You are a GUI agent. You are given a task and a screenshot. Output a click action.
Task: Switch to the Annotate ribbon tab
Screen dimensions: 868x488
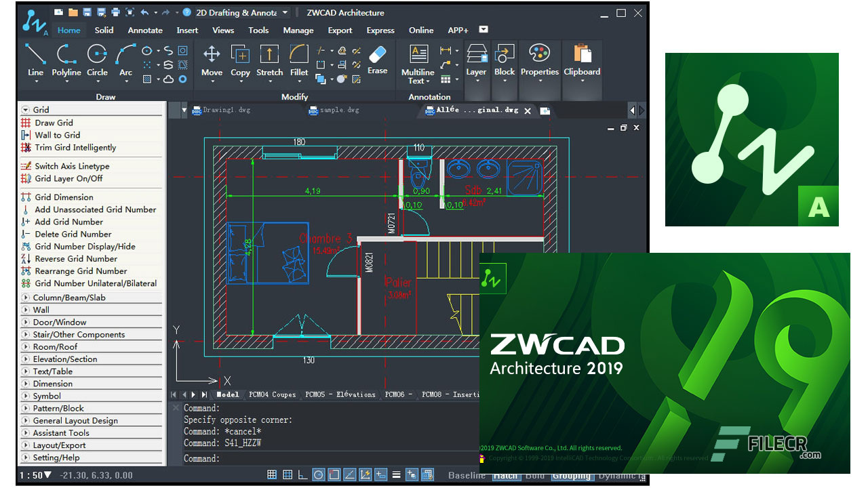145,30
